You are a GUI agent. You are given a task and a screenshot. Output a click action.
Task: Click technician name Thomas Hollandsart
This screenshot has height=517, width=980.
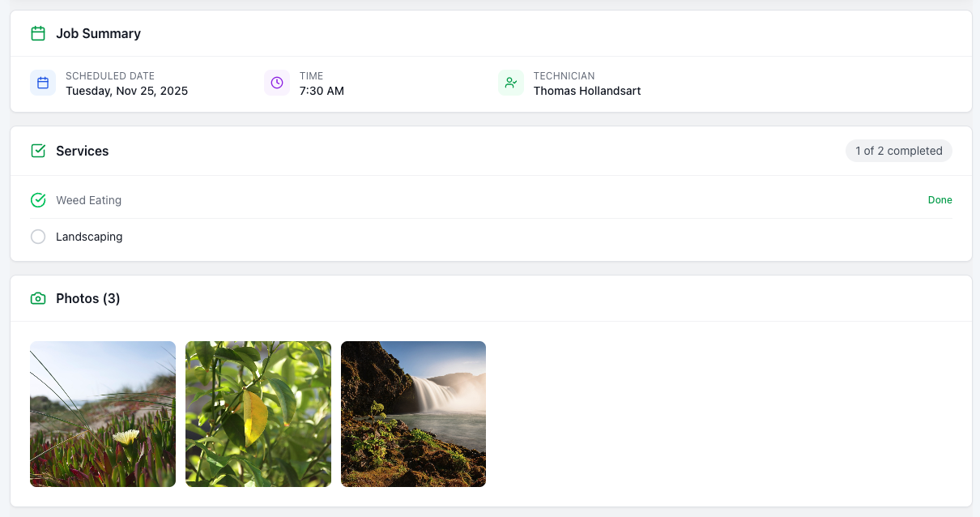tap(586, 91)
